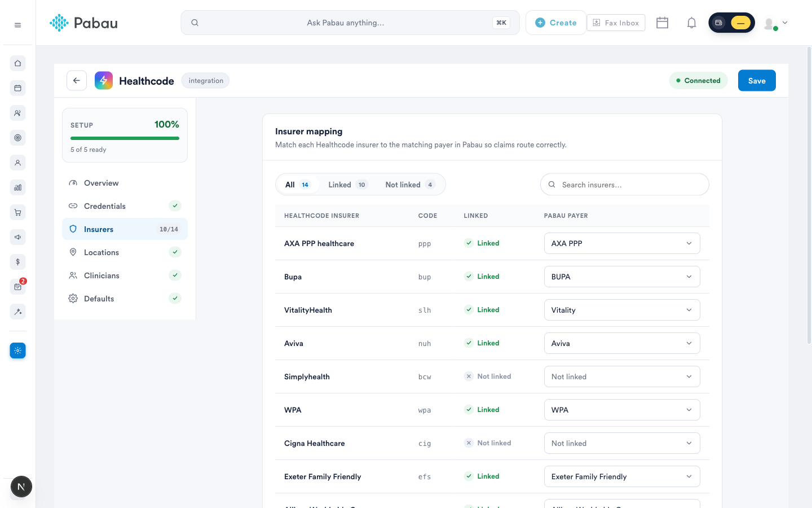This screenshot has width=812, height=508.
Task: Open the blue Setup gear icon in sidebar
Action: [x=17, y=351]
